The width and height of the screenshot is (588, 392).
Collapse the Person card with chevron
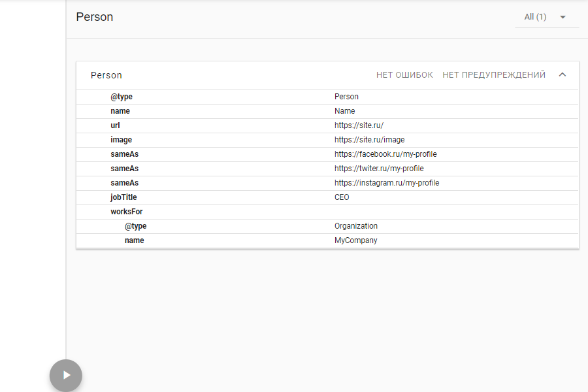click(562, 75)
